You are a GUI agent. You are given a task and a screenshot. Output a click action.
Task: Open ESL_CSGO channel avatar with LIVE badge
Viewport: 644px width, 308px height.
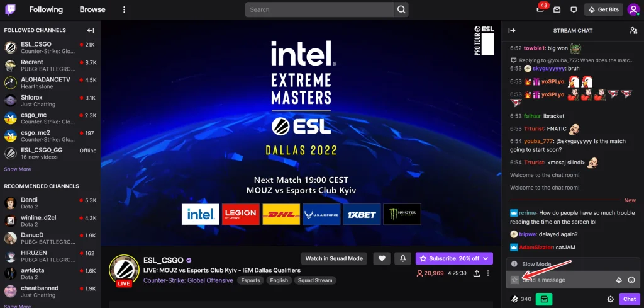point(124,271)
